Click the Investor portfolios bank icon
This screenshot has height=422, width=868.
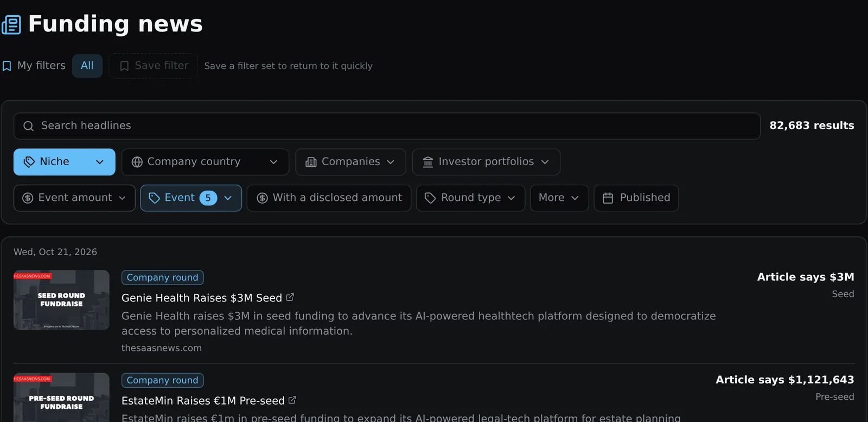point(428,162)
